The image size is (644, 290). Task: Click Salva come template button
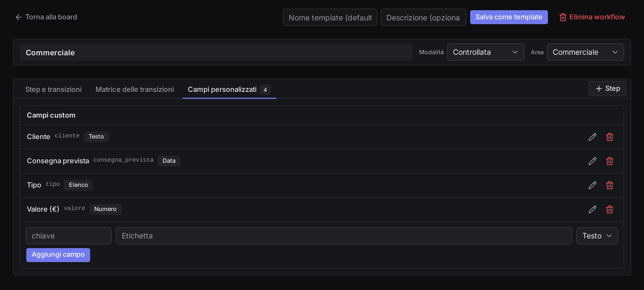[509, 17]
